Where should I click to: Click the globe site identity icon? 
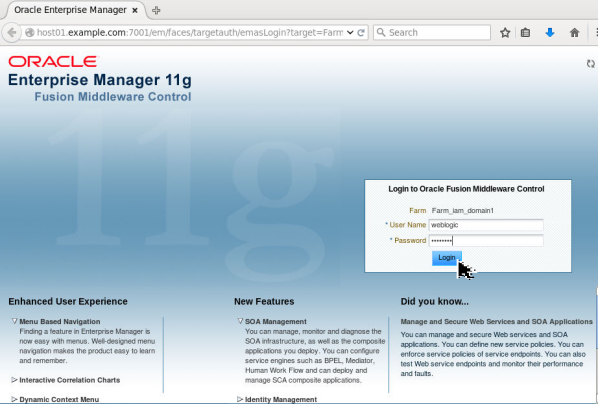point(30,33)
